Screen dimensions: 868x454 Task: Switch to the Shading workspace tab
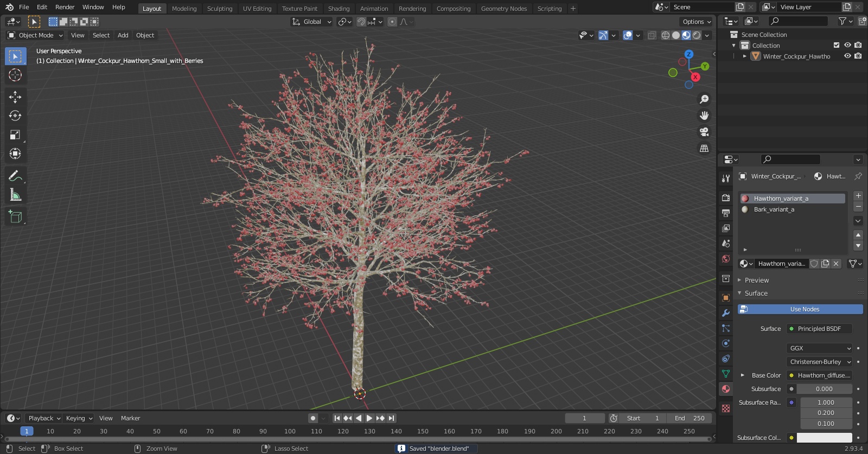coord(339,9)
